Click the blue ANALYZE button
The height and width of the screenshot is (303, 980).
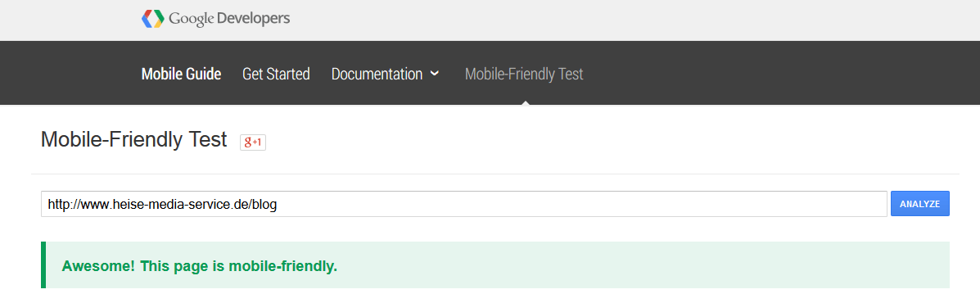920,204
